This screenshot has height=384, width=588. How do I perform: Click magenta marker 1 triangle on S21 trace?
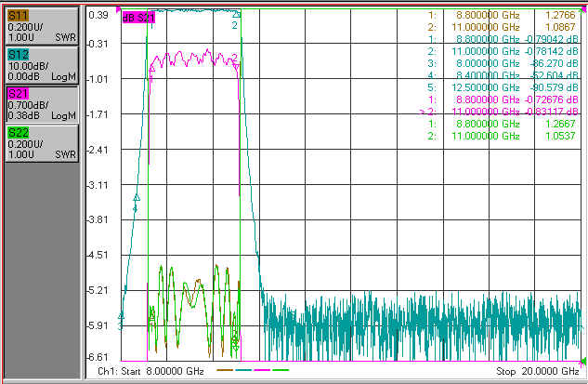tap(151, 68)
